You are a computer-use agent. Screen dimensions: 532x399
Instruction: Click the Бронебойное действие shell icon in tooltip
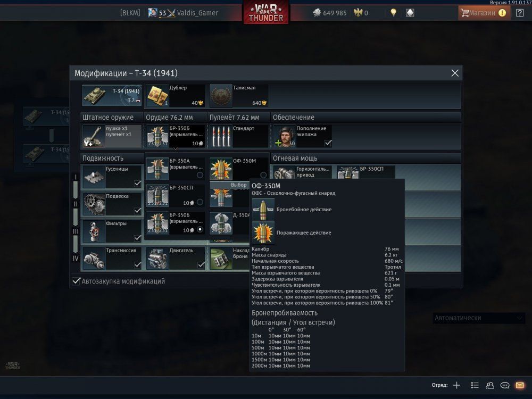click(263, 209)
